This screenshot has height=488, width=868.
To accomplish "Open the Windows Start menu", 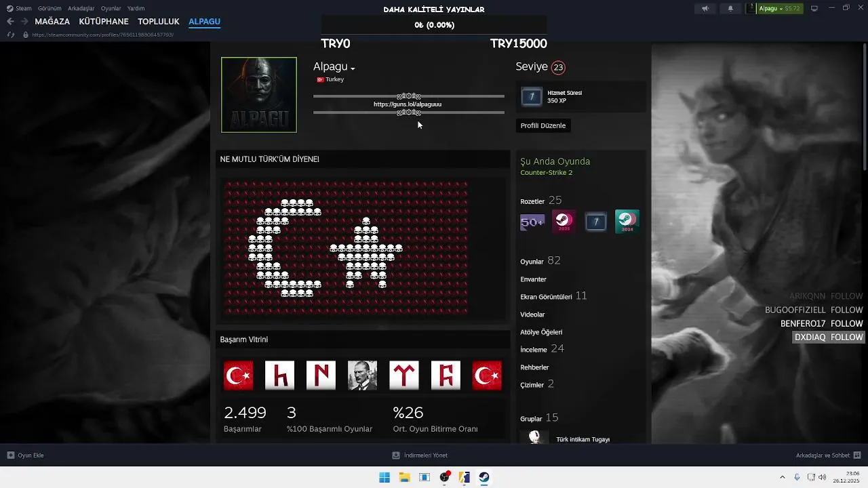I will click(x=384, y=477).
